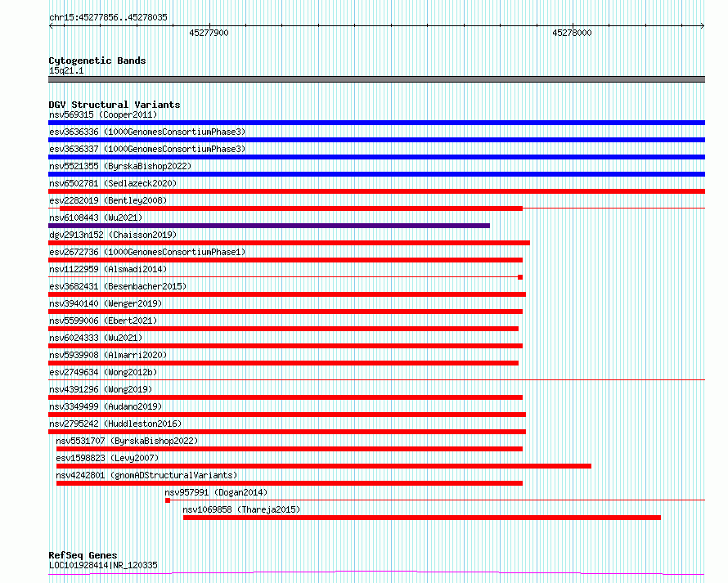Click the small red square of nsv1122959
This screenshot has height=583, width=728.
tap(520, 277)
